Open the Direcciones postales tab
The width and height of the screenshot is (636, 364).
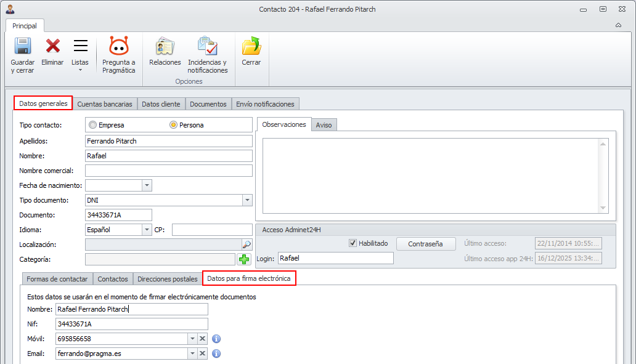coord(168,279)
